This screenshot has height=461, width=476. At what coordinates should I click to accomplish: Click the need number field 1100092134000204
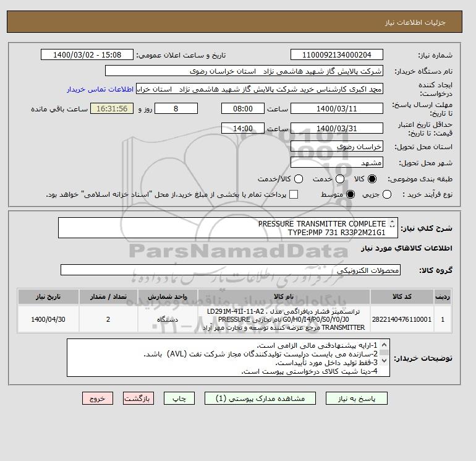click(337, 55)
